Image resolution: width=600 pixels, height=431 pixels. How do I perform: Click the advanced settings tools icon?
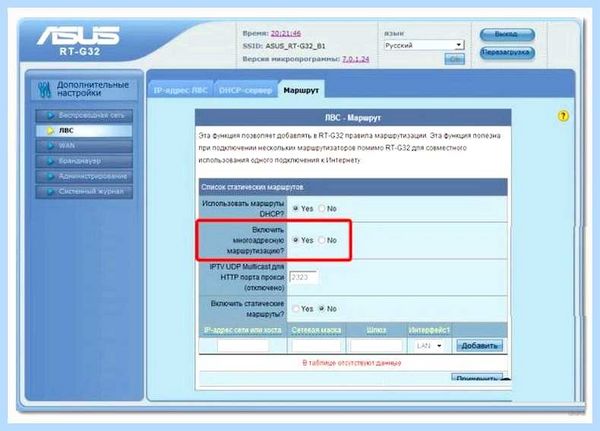pos(44,89)
